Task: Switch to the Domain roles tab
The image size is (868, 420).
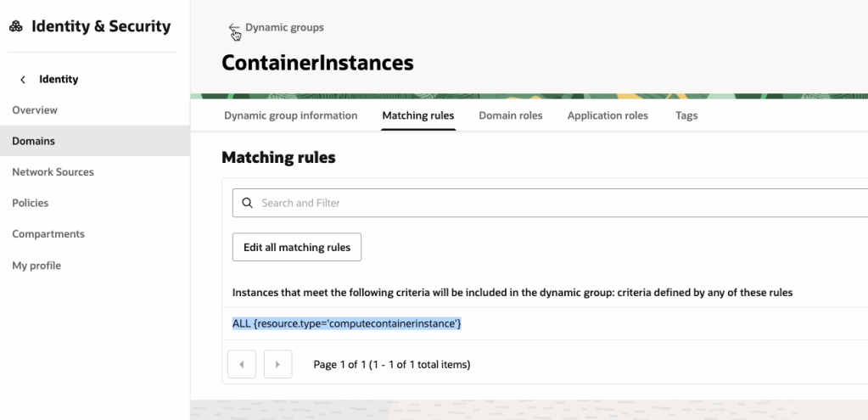Action: 510,115
